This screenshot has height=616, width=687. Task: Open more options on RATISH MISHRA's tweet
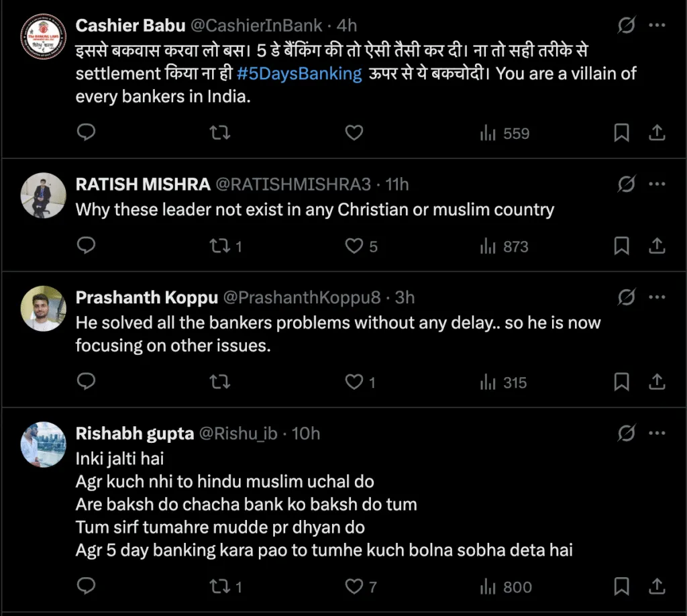[657, 184]
